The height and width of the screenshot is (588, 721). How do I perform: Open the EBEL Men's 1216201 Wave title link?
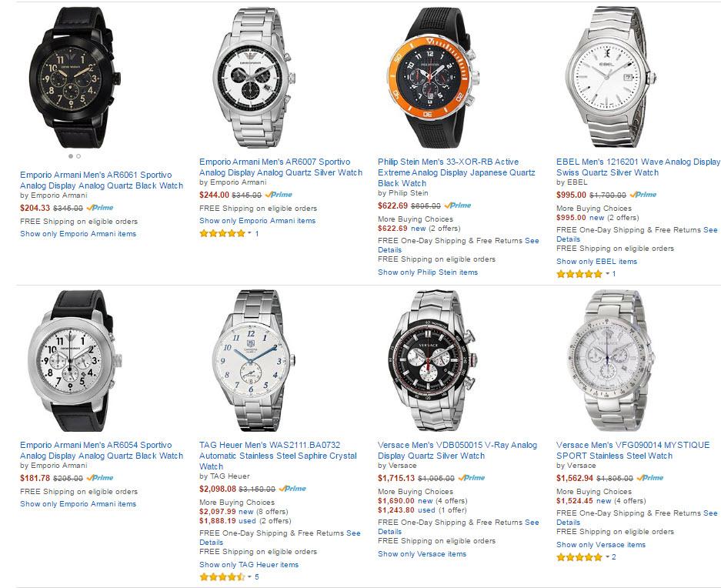pyautogui.click(x=638, y=167)
